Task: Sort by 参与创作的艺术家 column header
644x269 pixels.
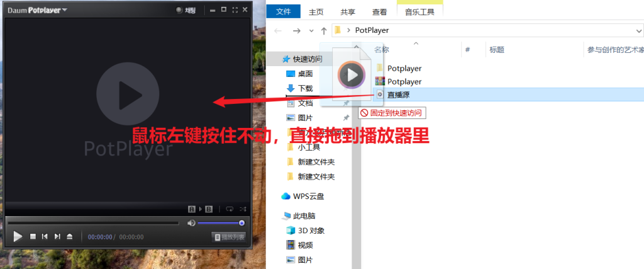Action: point(614,50)
